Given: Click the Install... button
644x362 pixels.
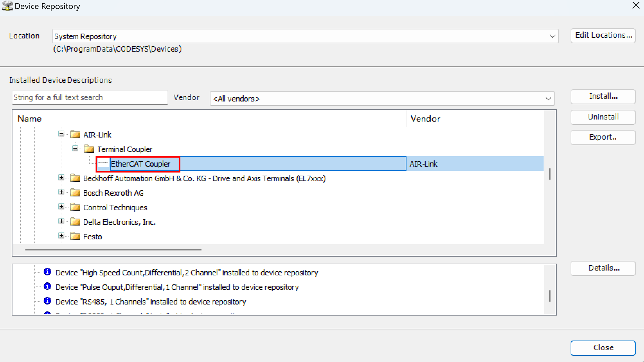Looking at the screenshot, I should (x=603, y=96).
